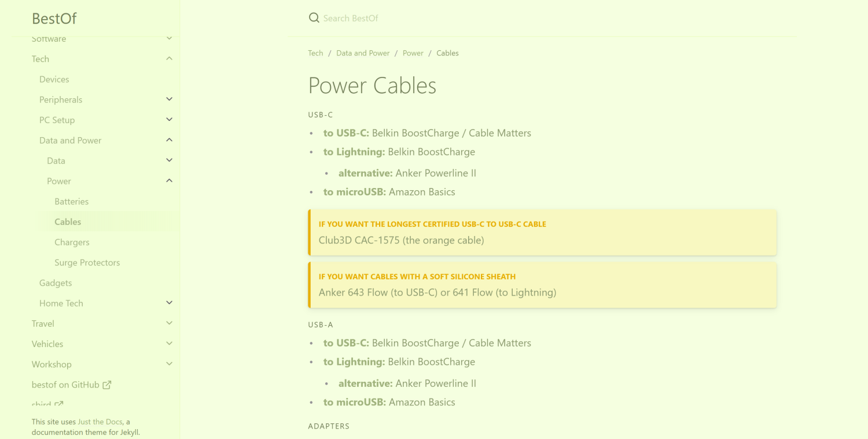Expand the PC Setup chevron
Viewport: 868px width, 439px height.
point(169,120)
